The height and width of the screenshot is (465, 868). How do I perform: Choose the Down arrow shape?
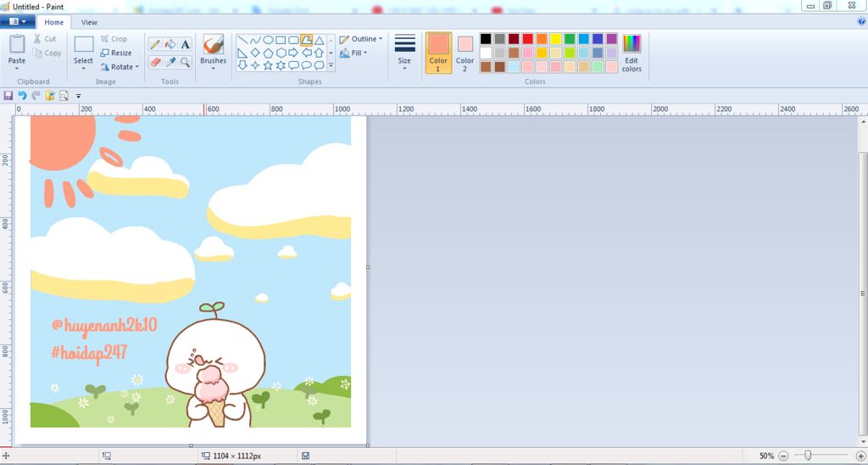(x=242, y=65)
